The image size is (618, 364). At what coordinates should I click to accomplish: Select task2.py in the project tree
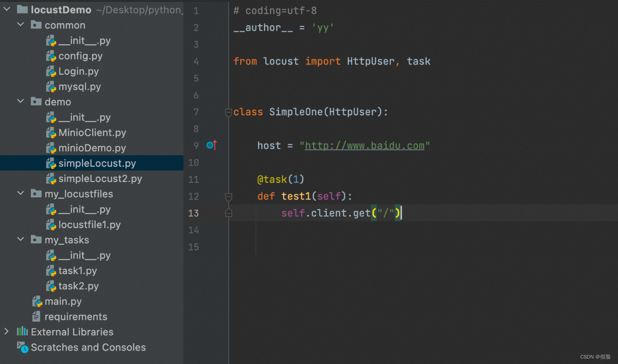coord(79,286)
